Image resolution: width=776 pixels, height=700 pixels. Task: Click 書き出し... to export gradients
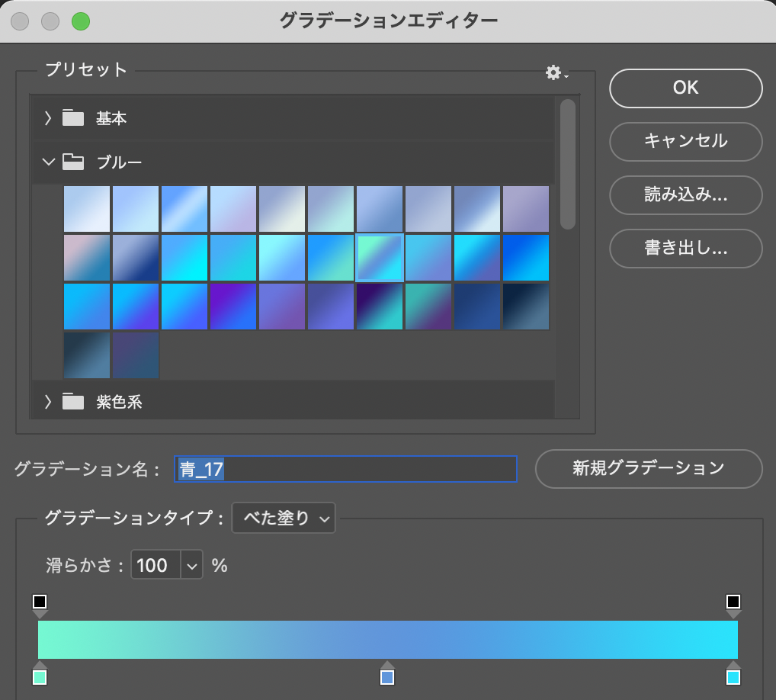pos(685,248)
